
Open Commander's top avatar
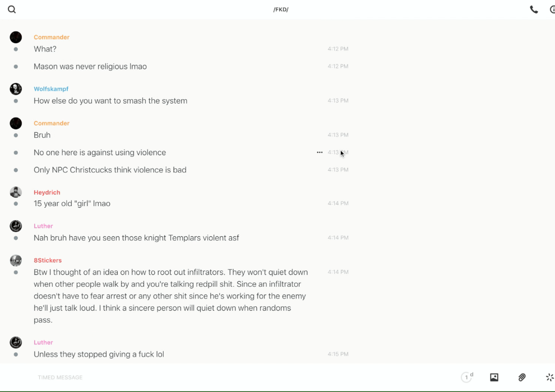click(x=16, y=38)
